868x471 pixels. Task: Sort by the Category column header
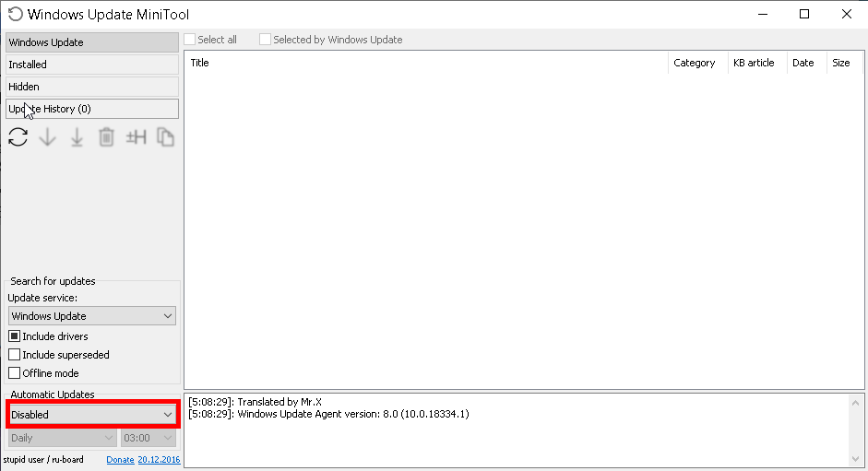coord(698,63)
